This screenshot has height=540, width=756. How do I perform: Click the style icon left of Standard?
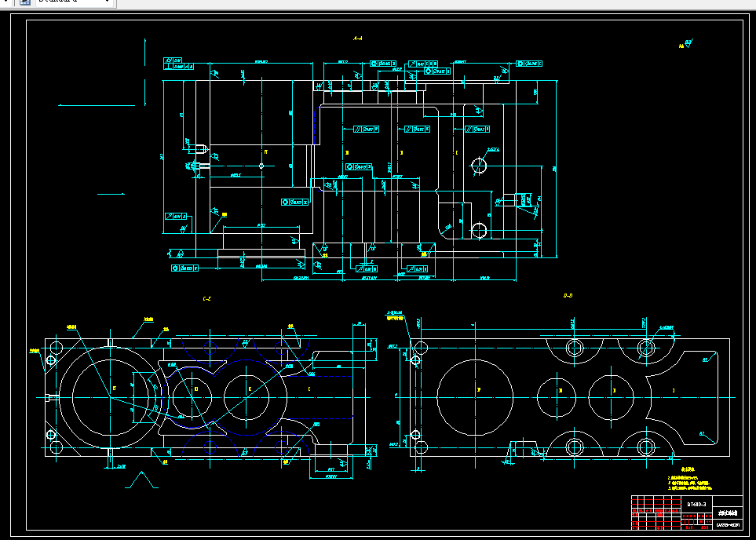point(24,2)
